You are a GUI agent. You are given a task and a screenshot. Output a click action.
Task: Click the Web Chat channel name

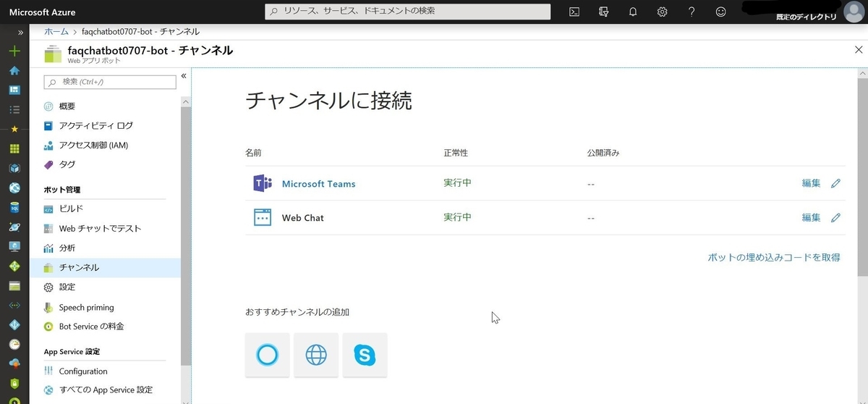tap(302, 218)
